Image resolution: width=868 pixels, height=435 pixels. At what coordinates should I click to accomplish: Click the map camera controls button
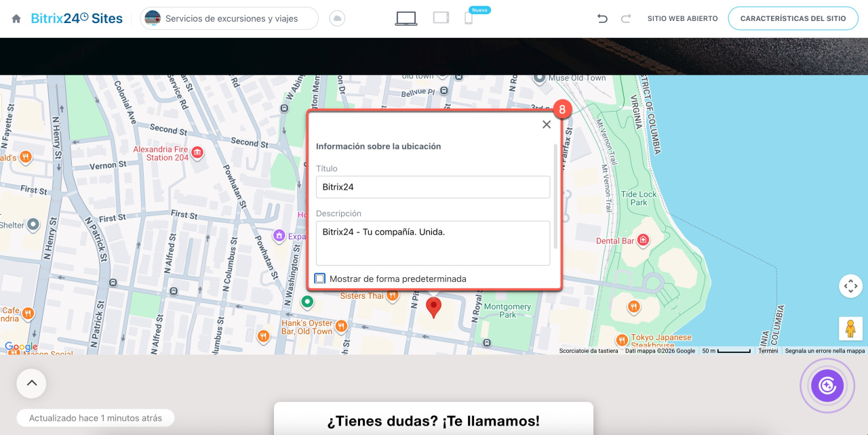coord(850,286)
